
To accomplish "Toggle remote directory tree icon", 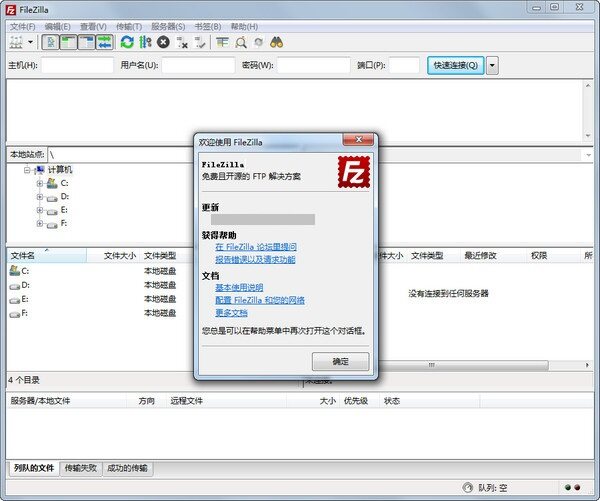I will coord(86,42).
